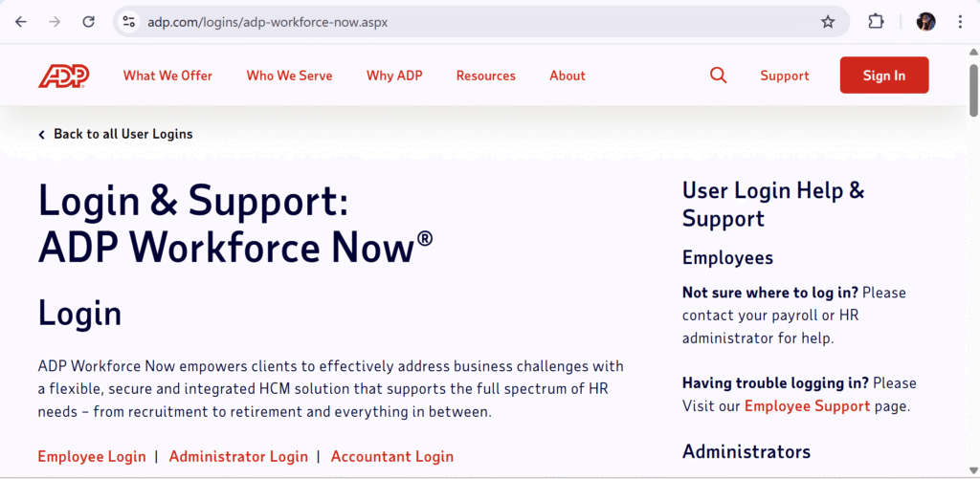Open the What We Offer menu
The width and height of the screenshot is (980, 479).
pyautogui.click(x=167, y=76)
